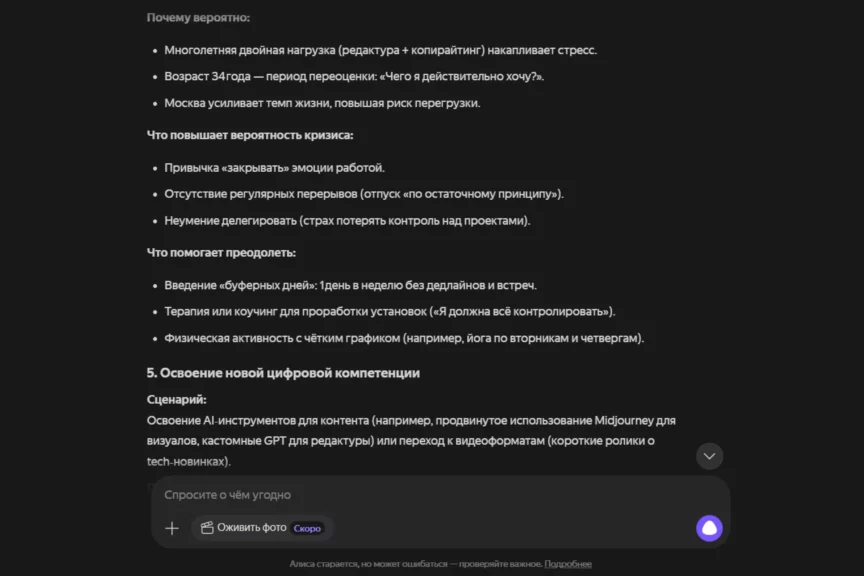Open the Подробнее link
This screenshot has width=864, height=576.
click(568, 564)
